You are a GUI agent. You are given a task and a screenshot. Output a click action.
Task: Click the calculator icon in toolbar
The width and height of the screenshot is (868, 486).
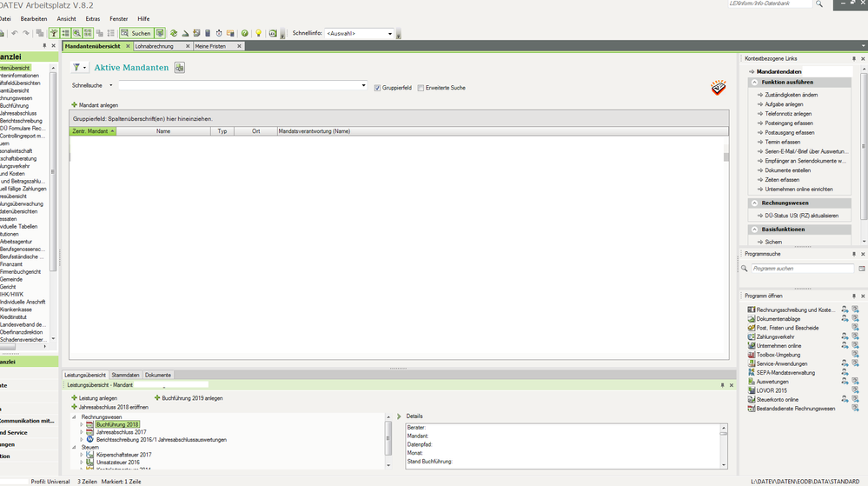pyautogui.click(x=208, y=33)
